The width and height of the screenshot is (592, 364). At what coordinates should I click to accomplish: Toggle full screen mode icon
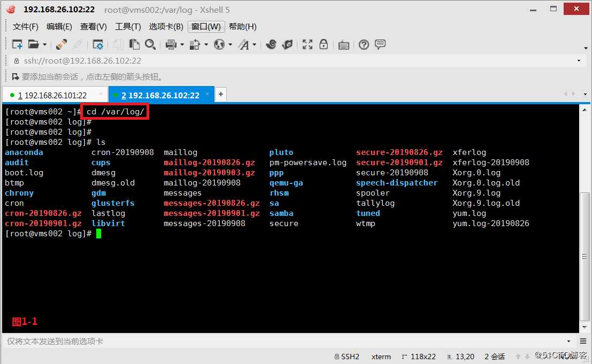(x=307, y=44)
